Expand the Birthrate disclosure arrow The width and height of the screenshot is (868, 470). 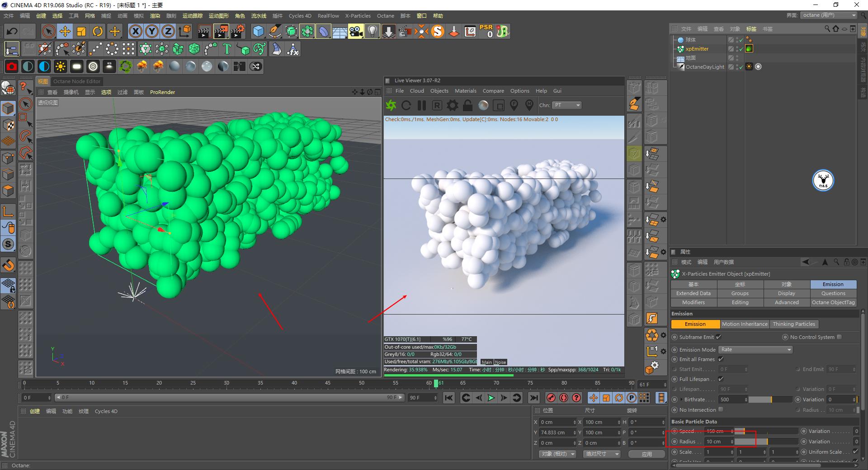(x=681, y=399)
